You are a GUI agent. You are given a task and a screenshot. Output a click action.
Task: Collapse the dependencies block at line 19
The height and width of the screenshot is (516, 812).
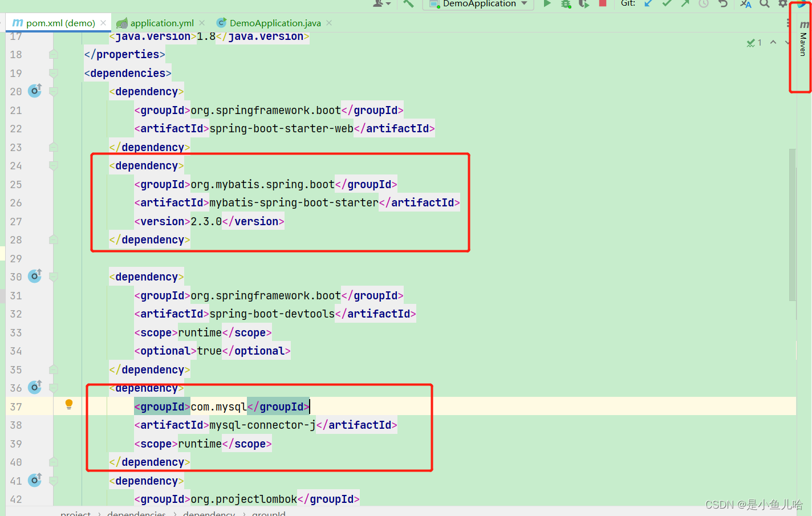coord(54,73)
